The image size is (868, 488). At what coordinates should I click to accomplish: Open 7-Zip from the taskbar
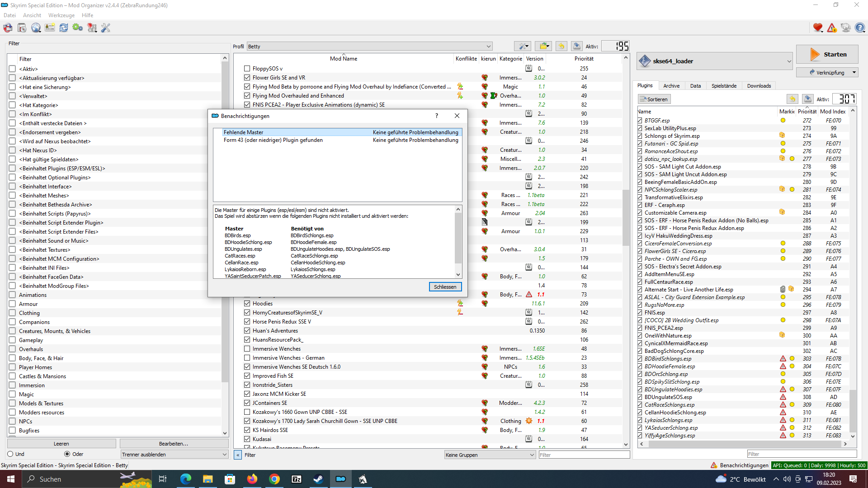[x=297, y=479]
